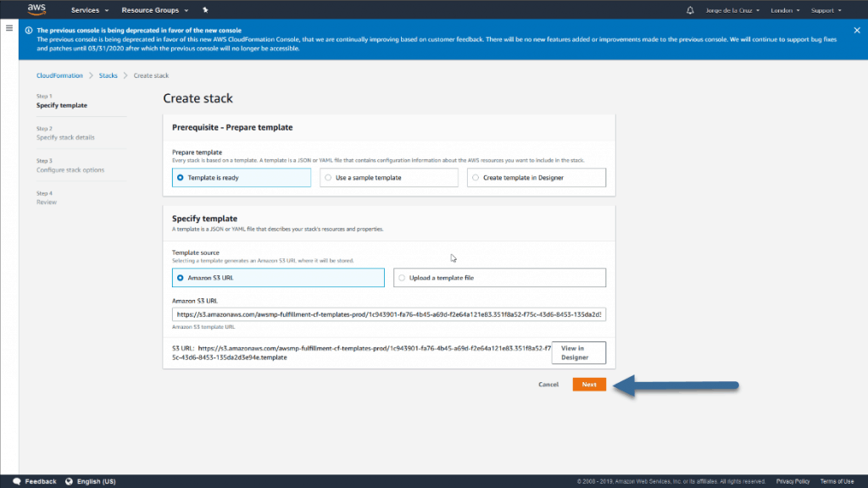This screenshot has width=868, height=488.
Task: Open the Terms of Use link
Action: (x=837, y=481)
